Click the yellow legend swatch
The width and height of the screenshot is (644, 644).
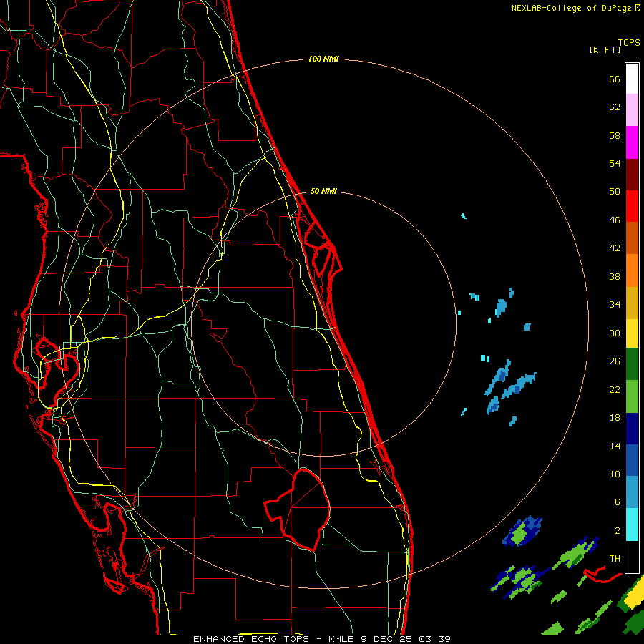pos(632,333)
